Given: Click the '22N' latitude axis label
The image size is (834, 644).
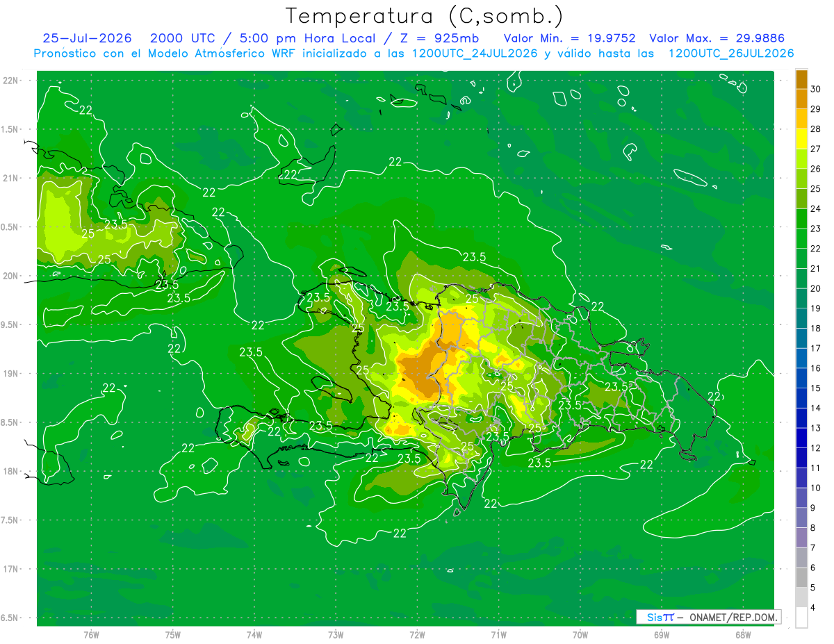Looking at the screenshot, I should click(11, 80).
